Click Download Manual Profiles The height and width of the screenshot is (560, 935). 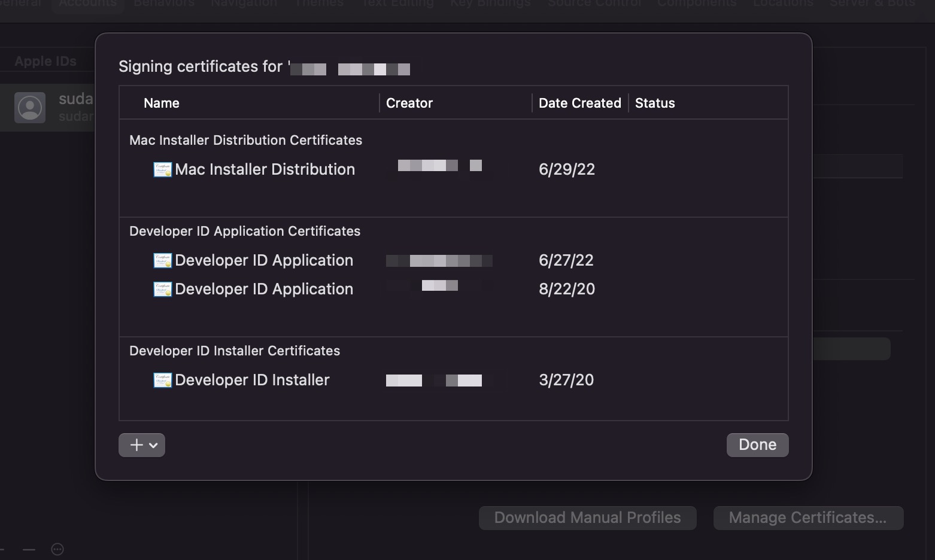pos(587,517)
